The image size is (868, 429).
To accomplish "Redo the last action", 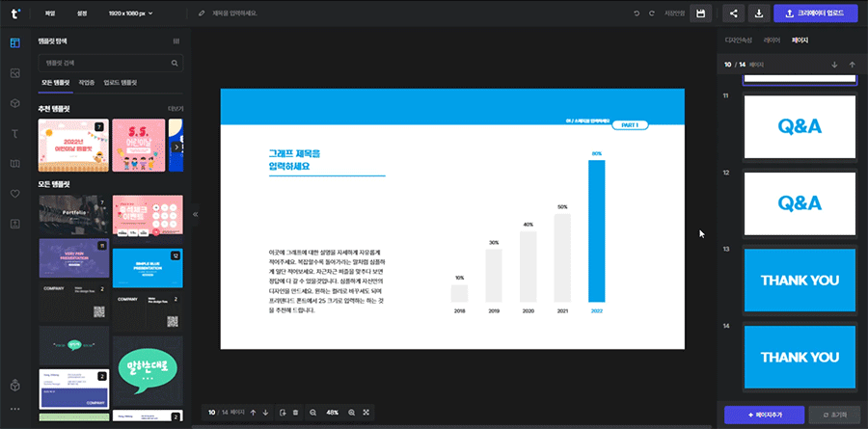I will (652, 13).
